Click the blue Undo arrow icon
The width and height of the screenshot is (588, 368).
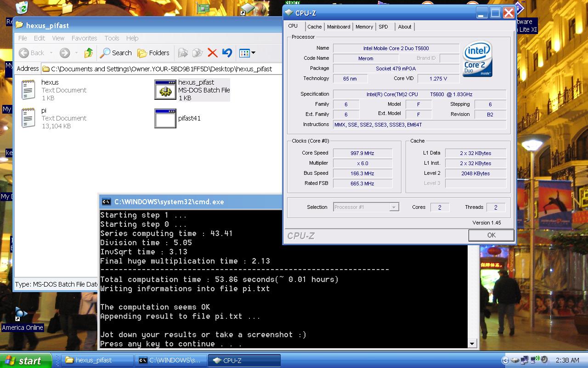pyautogui.click(x=227, y=53)
